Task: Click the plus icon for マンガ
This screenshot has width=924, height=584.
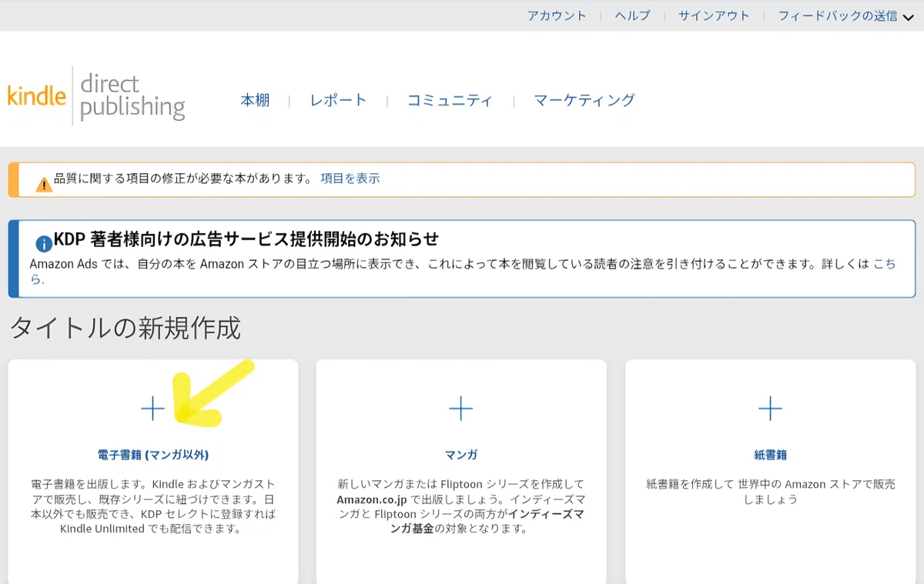Action: [x=460, y=409]
